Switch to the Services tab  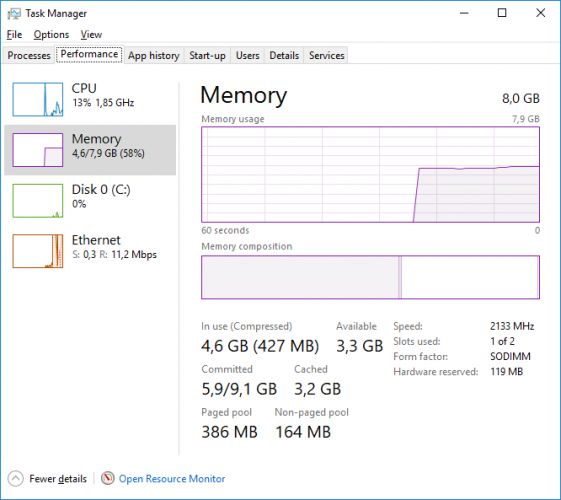327,55
